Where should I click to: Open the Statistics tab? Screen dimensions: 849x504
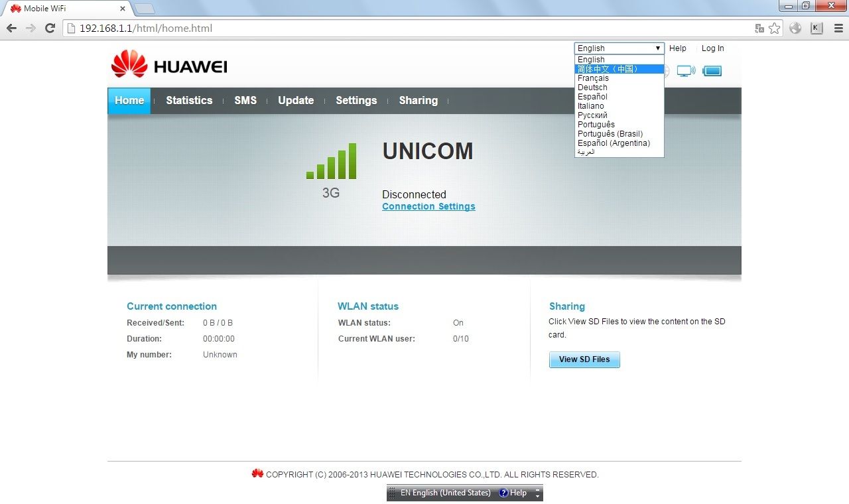point(189,101)
